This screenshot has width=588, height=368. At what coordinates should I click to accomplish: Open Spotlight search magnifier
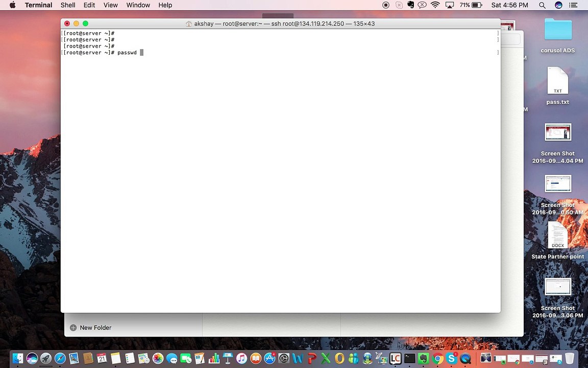coord(542,5)
